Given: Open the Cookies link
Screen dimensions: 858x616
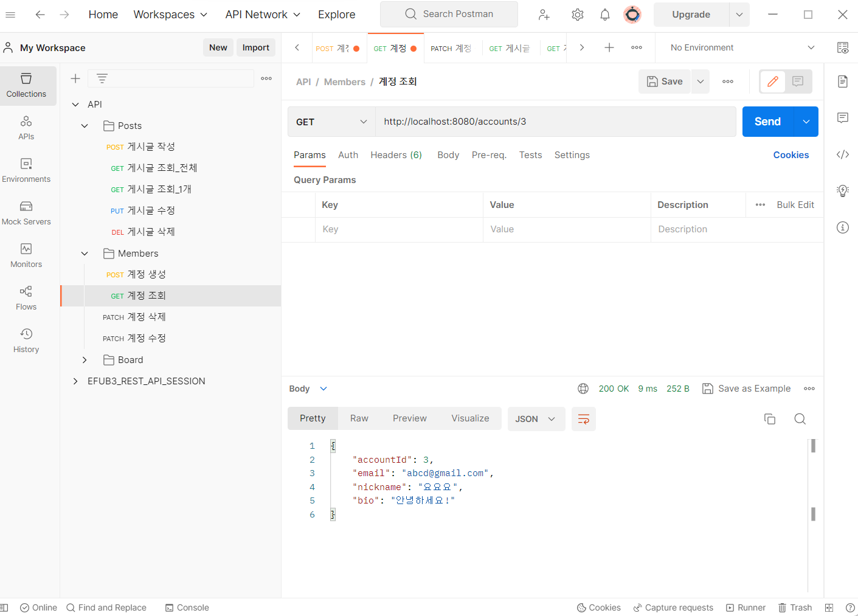Looking at the screenshot, I should pyautogui.click(x=791, y=155).
